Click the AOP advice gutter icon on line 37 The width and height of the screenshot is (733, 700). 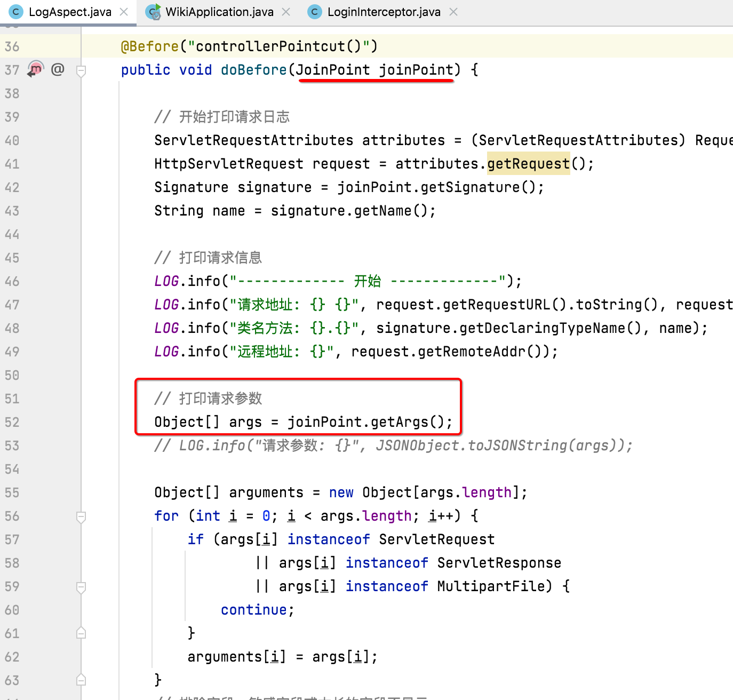click(35, 69)
